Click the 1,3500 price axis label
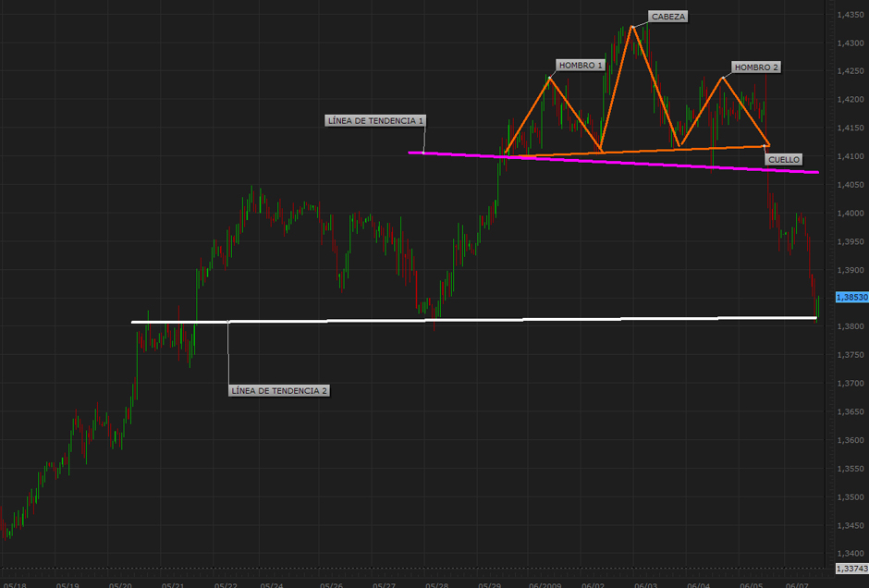The height and width of the screenshot is (588, 869). click(x=851, y=496)
